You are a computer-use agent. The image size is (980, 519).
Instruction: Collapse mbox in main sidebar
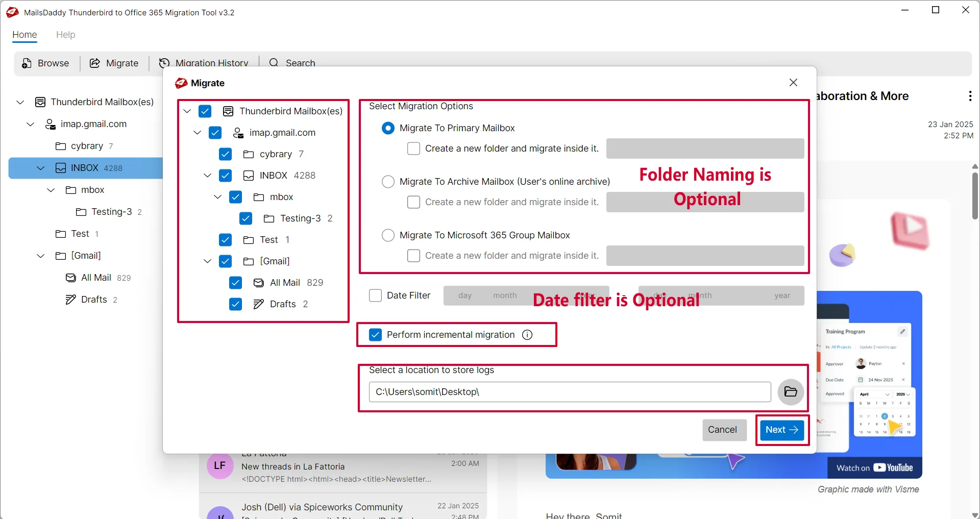tap(51, 190)
